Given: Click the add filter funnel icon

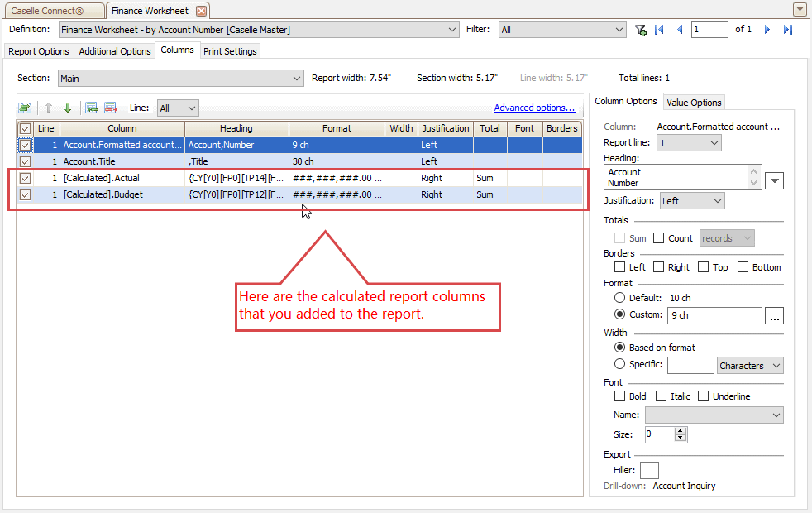Looking at the screenshot, I should 640,30.
